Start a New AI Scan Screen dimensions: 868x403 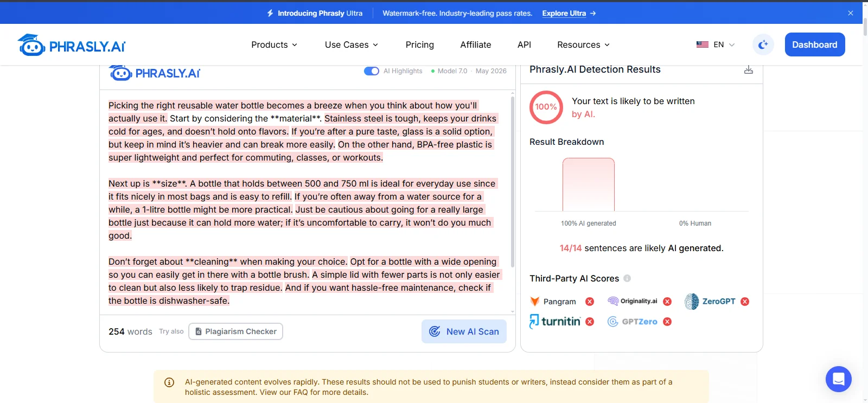[x=464, y=331]
